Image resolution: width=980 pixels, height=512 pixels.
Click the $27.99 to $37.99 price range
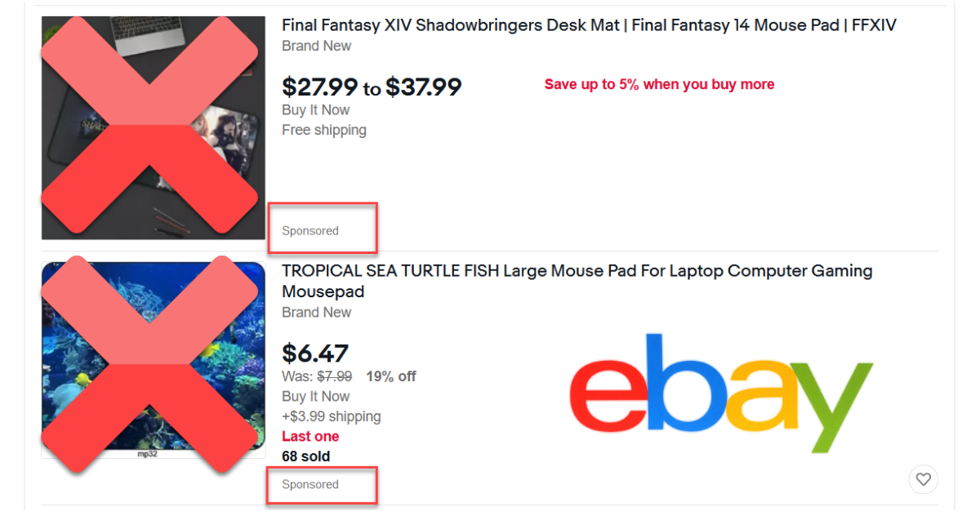[372, 87]
